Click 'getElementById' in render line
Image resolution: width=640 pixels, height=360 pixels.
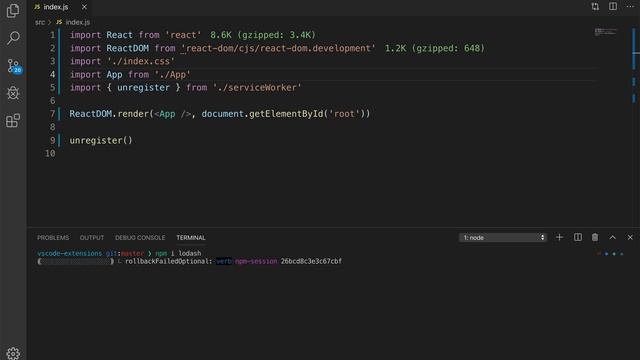click(x=286, y=114)
